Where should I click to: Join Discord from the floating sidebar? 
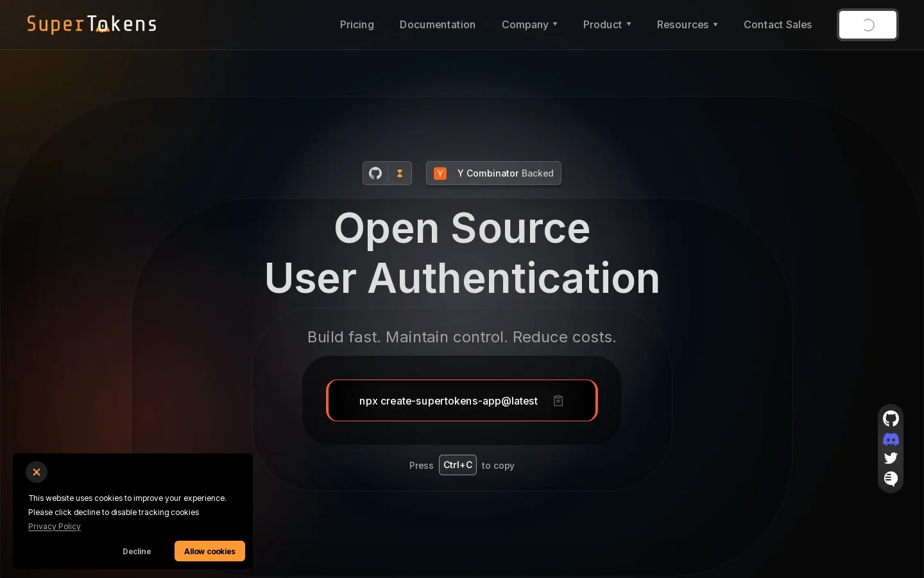click(x=891, y=439)
